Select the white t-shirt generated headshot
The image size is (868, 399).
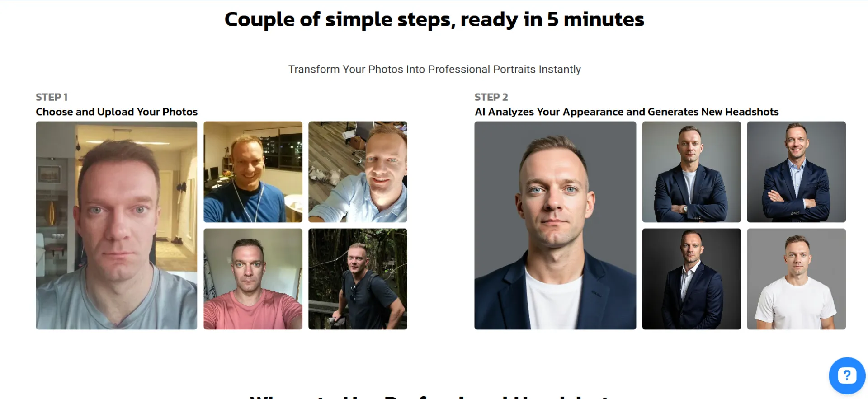coord(796,279)
